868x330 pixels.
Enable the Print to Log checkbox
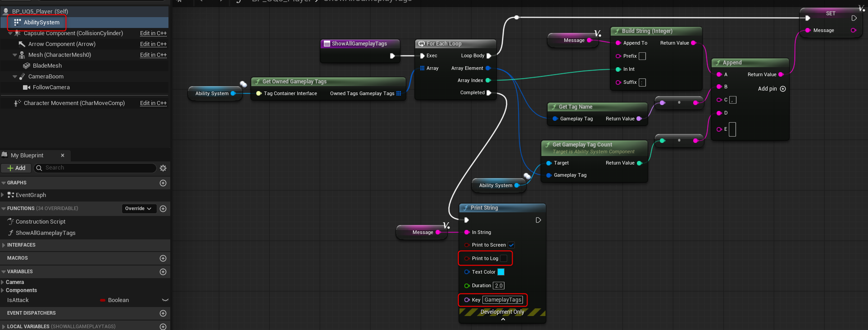tap(504, 258)
